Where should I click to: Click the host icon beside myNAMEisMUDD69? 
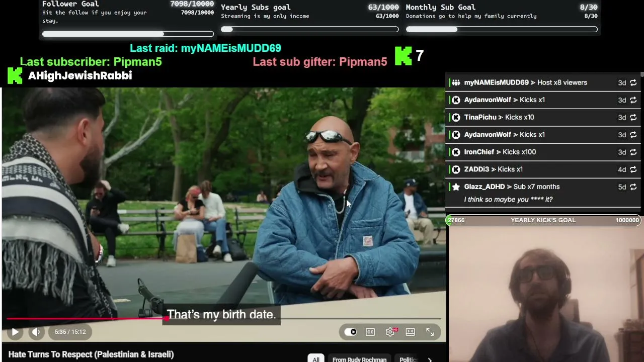point(456,82)
